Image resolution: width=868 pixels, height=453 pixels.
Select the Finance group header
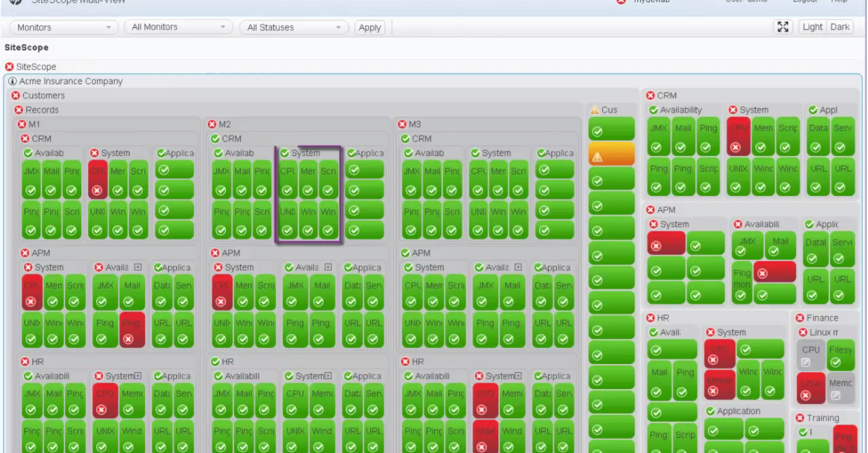coord(822,318)
